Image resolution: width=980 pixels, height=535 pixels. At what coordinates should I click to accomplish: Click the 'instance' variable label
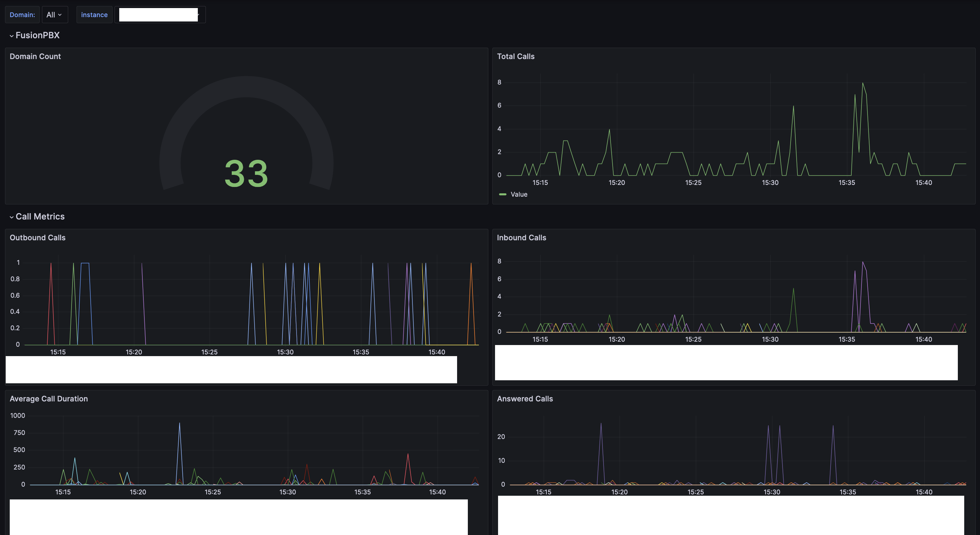[x=94, y=15]
